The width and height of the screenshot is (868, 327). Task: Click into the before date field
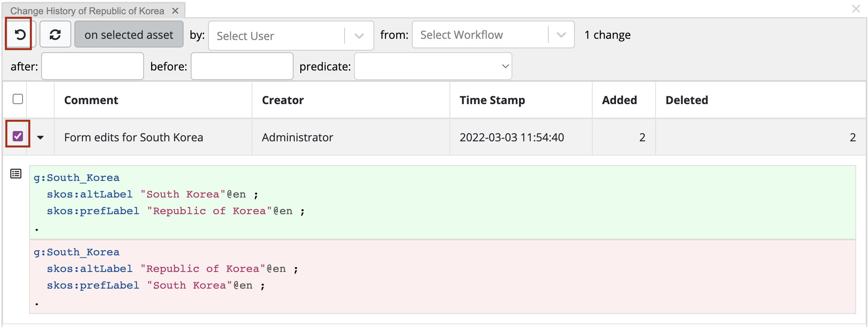click(x=242, y=66)
